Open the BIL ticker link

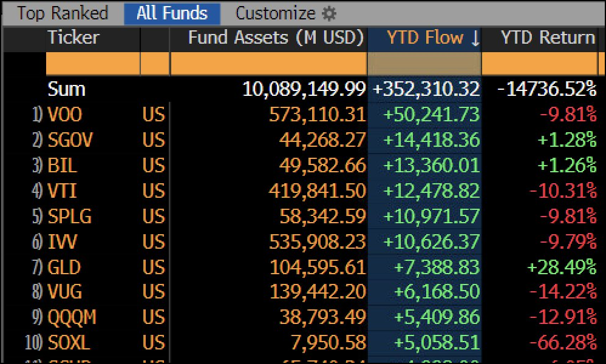tap(63, 165)
